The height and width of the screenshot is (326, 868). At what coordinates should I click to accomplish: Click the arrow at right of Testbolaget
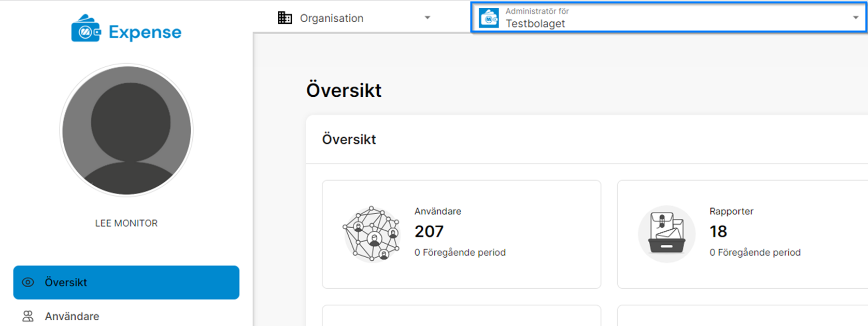(855, 18)
